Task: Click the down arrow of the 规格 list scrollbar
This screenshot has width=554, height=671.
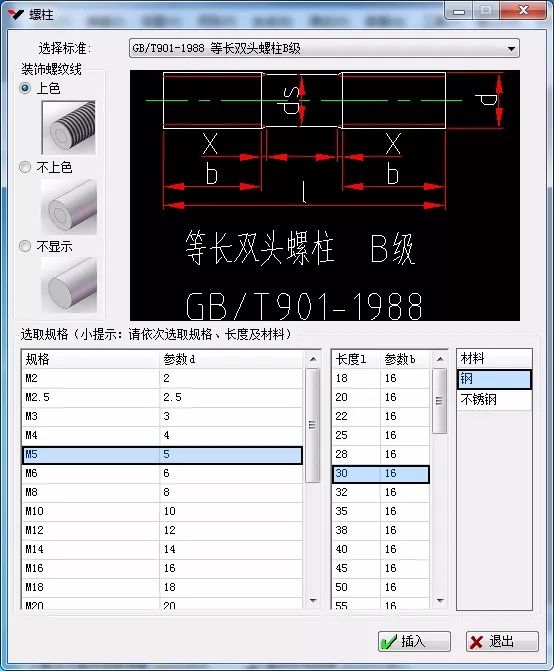Action: coord(313,601)
